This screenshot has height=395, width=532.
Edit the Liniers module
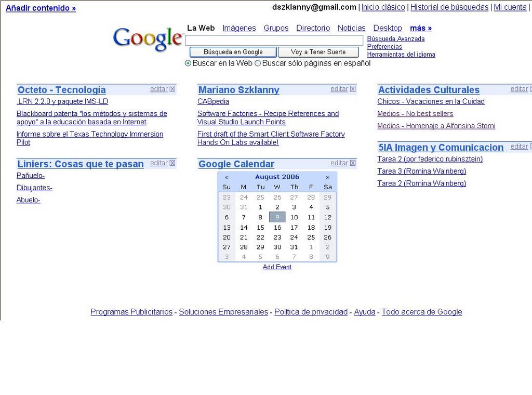(159, 163)
